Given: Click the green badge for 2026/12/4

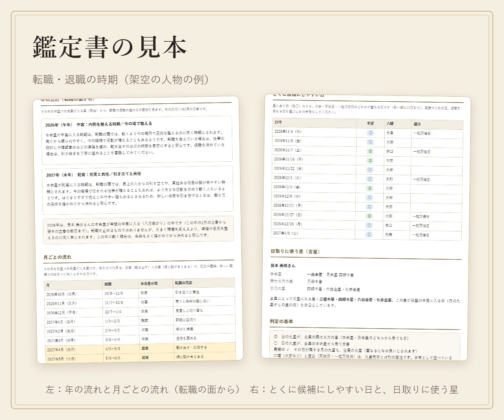Looking at the screenshot, I should pyautogui.click(x=370, y=188).
